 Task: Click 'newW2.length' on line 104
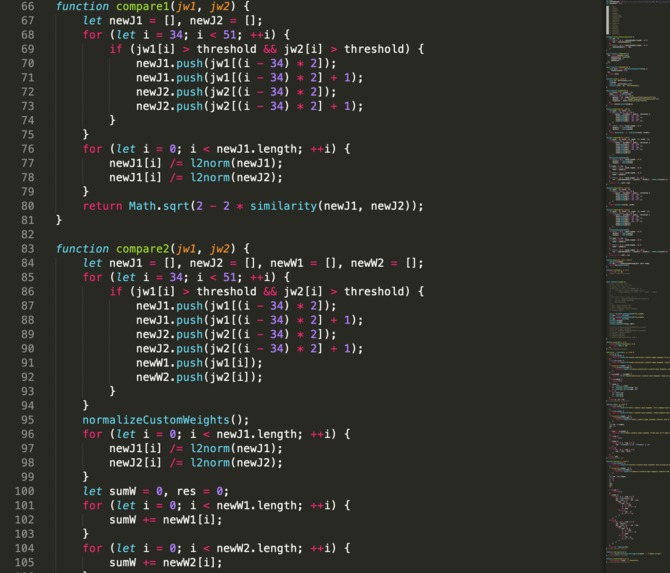click(256, 548)
